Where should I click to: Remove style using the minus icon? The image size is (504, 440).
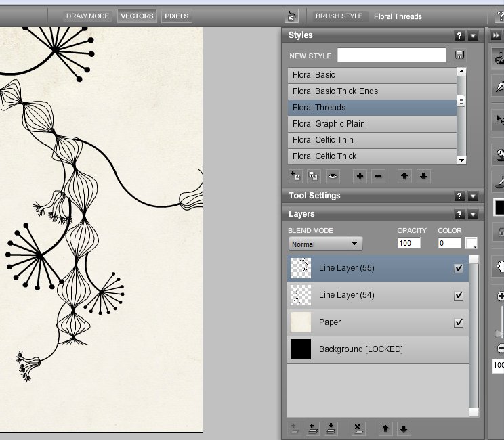coord(379,176)
